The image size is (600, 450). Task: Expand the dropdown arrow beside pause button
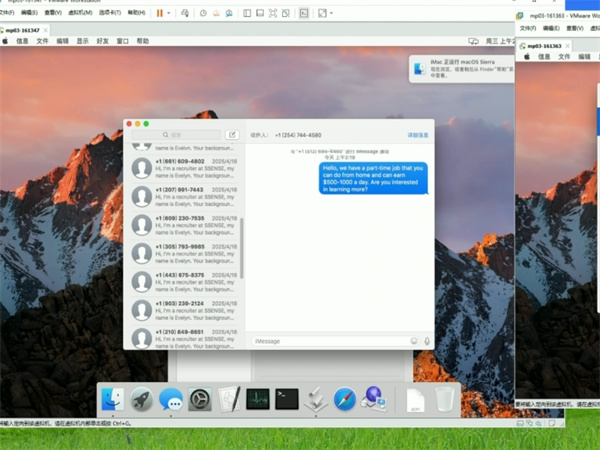point(169,13)
